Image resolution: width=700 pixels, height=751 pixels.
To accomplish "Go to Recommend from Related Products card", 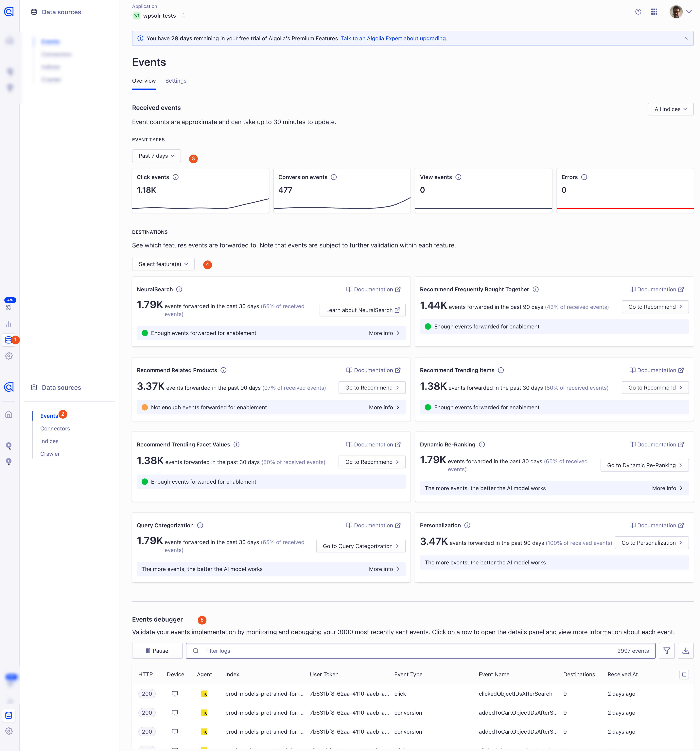I will pos(372,388).
